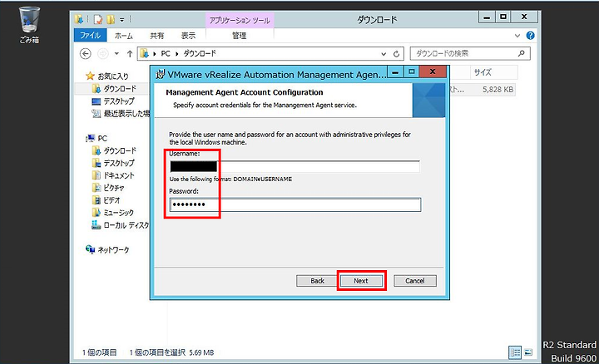Click the folder icon in the address bar
Image resolution: width=599 pixels, height=364 pixels.
145,53
